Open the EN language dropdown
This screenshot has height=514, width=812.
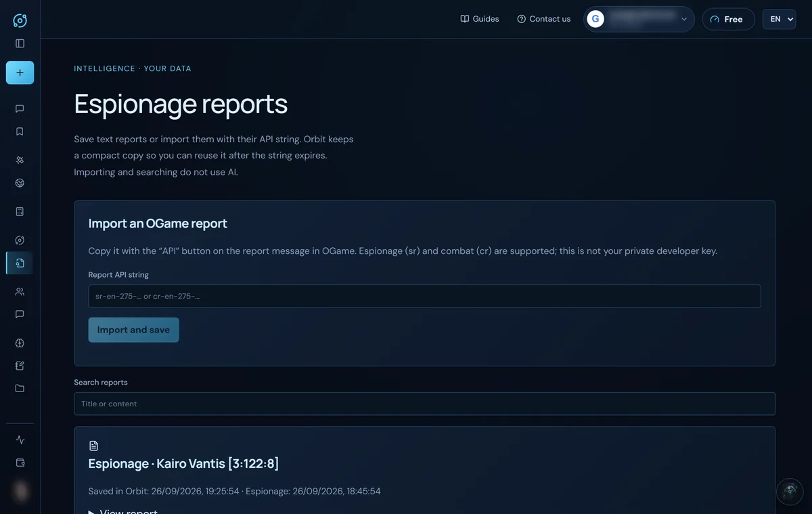pos(779,19)
